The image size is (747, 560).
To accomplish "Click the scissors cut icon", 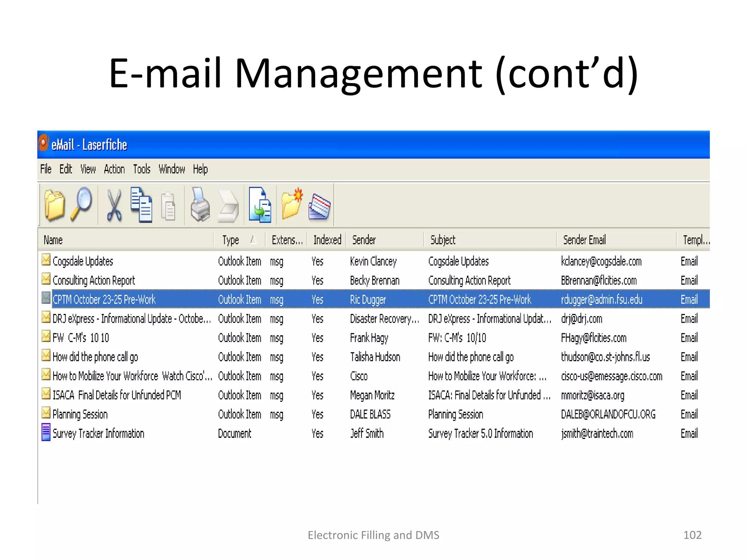I will pyautogui.click(x=114, y=206).
